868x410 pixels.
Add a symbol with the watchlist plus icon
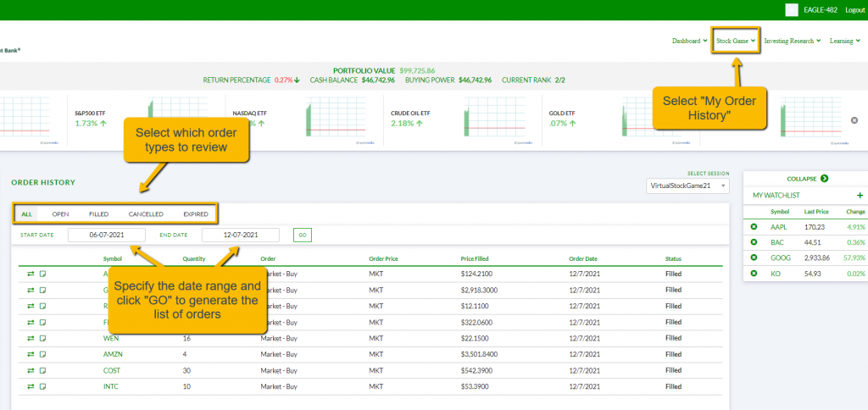[860, 196]
